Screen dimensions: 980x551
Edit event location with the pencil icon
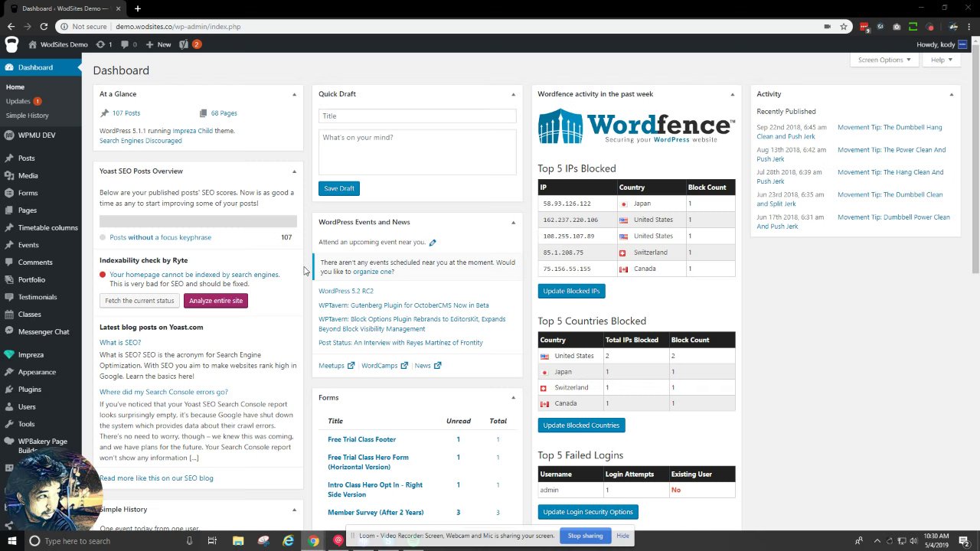[433, 243]
